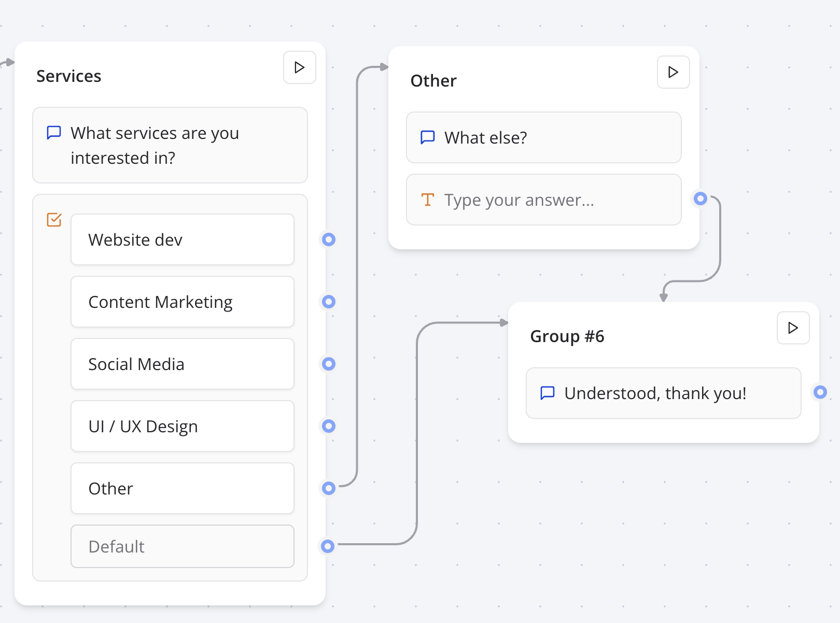Click the play icon on the Other block

click(x=673, y=72)
